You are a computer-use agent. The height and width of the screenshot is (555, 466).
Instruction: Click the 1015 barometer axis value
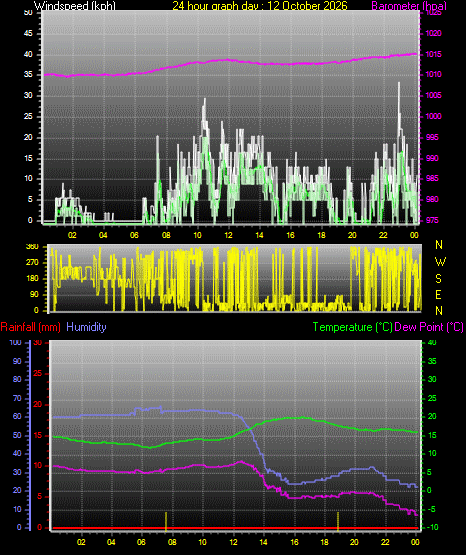pos(433,54)
